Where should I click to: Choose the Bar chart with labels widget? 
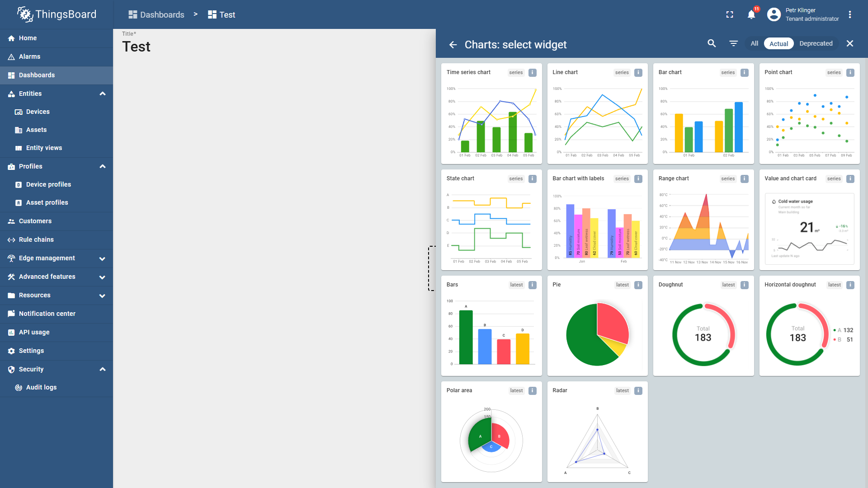(597, 220)
